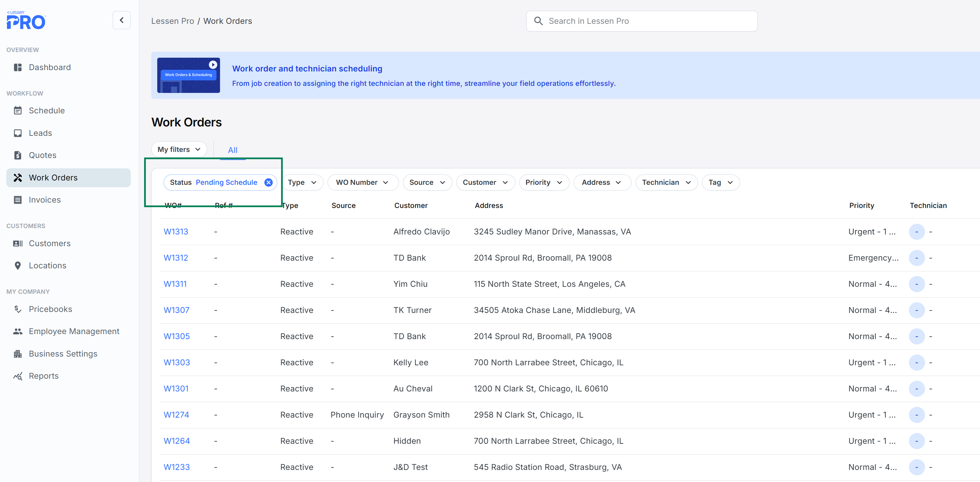Click the Quotes document icon
Viewport: 980px width, 482px height.
point(17,155)
